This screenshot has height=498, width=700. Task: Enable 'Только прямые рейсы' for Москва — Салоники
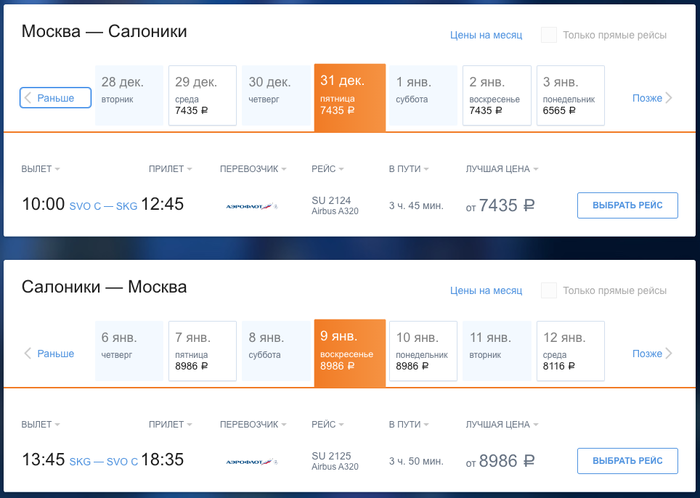click(x=549, y=35)
